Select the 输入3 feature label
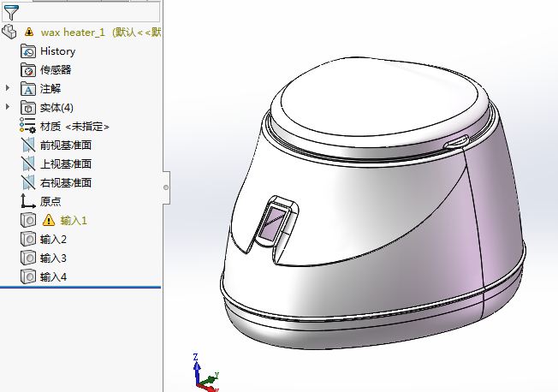 tap(53, 258)
